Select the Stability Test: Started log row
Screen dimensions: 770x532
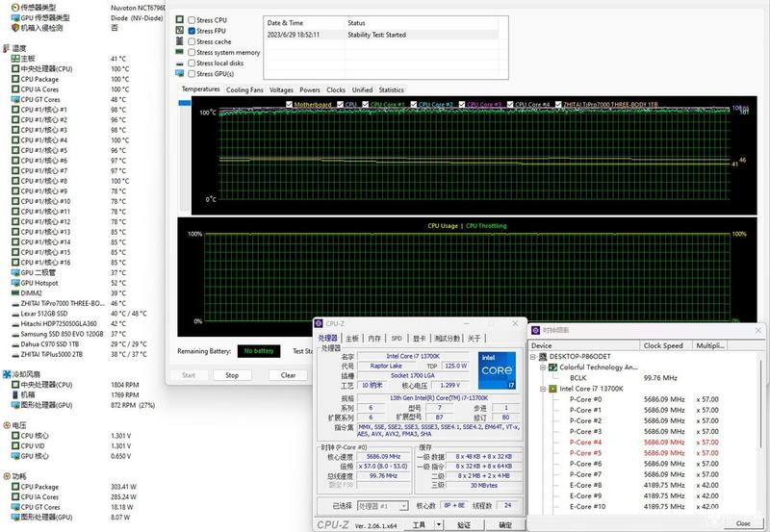click(x=382, y=35)
